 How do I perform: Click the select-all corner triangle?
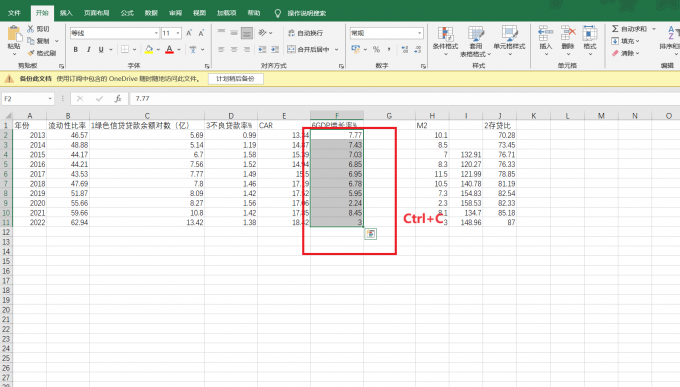[7, 115]
